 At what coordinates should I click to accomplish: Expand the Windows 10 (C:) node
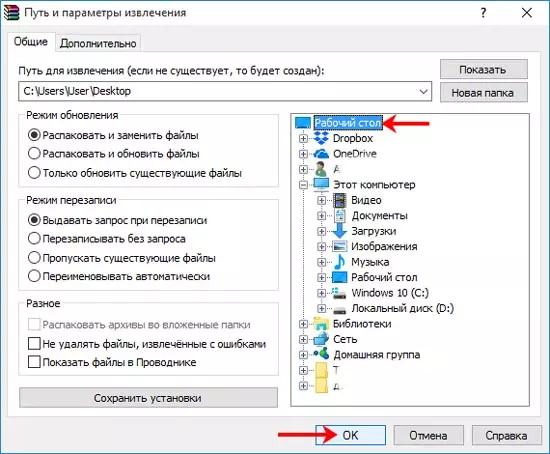tap(321, 293)
